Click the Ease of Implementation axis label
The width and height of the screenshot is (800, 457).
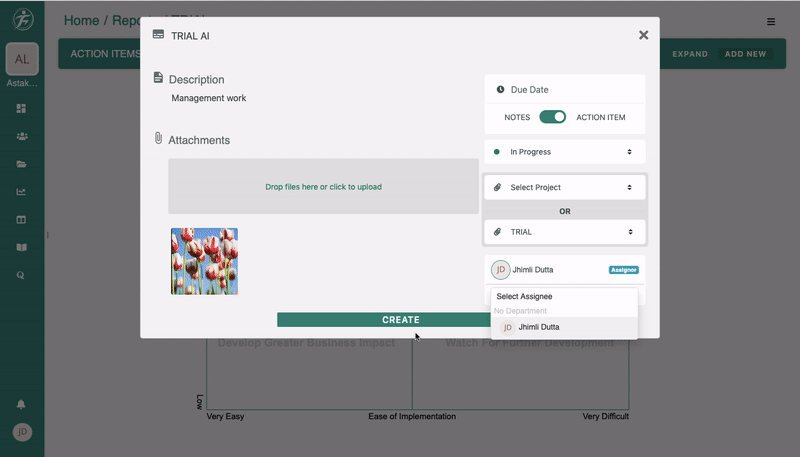pyautogui.click(x=412, y=416)
